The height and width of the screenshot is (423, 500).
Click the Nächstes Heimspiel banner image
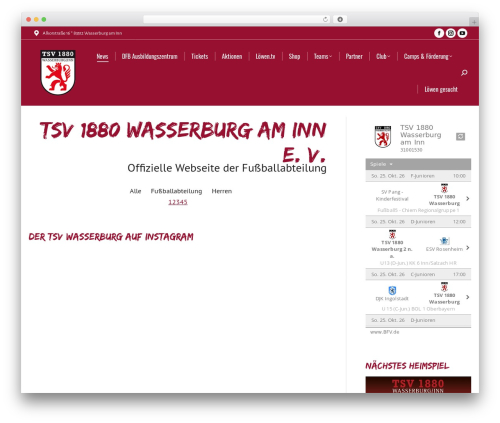418,385
